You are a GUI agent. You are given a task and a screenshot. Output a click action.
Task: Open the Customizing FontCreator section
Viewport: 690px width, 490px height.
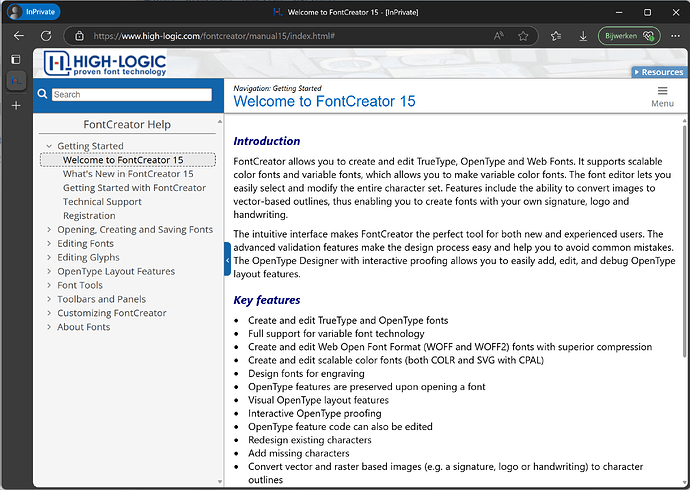click(112, 313)
